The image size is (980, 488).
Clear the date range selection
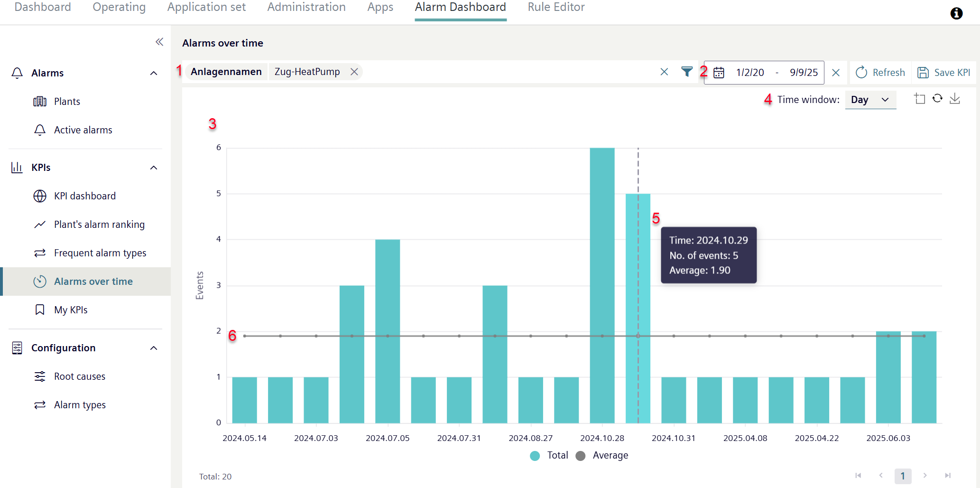pos(836,73)
